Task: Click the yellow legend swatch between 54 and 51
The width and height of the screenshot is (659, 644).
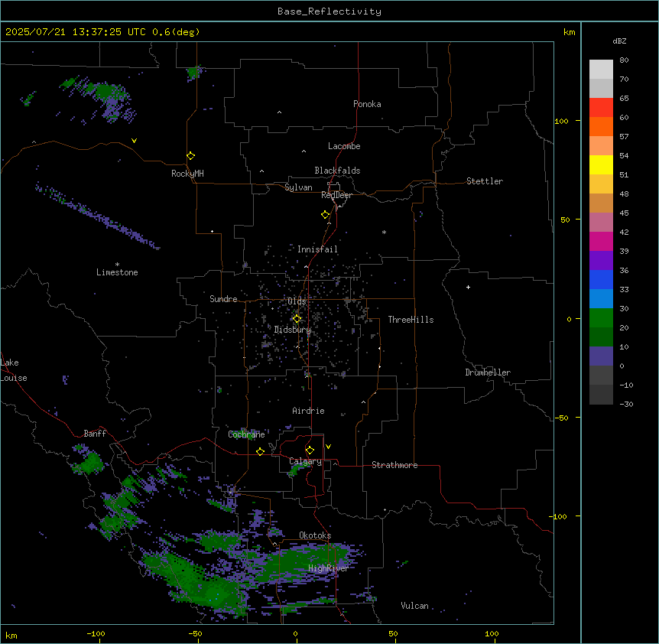Action: click(601, 164)
